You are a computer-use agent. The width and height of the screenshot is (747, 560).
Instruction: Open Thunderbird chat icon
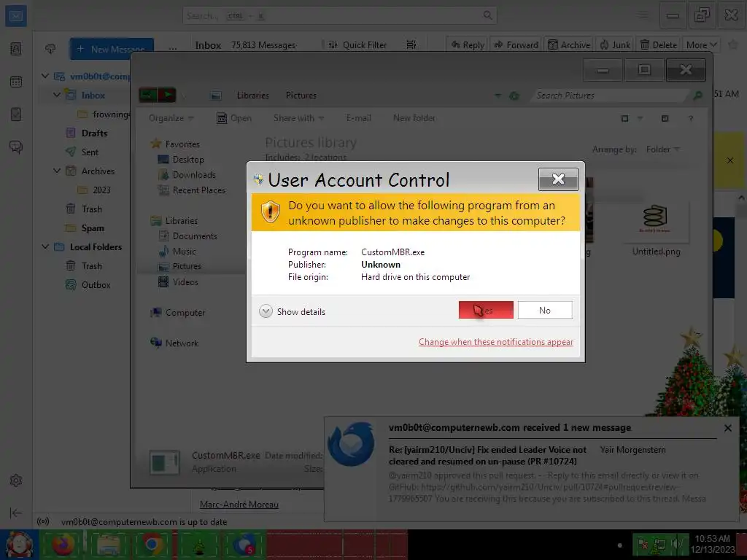(x=16, y=147)
